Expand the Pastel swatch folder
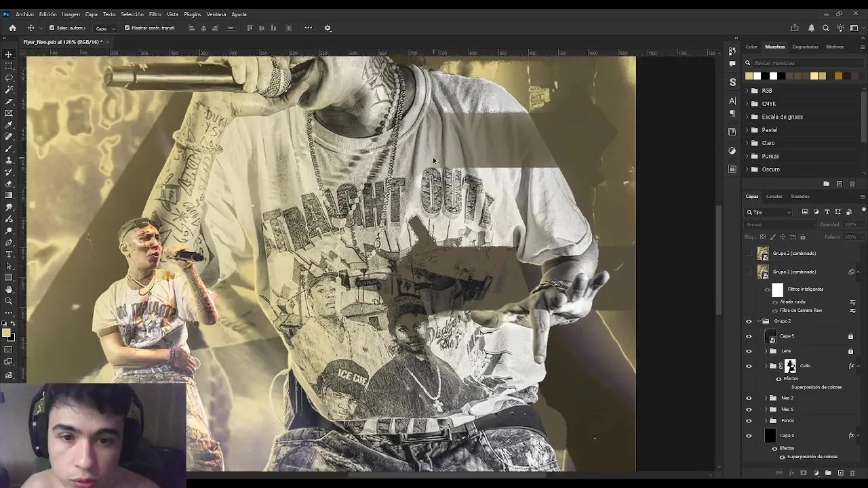Viewport: 868px width, 488px height. tap(747, 129)
